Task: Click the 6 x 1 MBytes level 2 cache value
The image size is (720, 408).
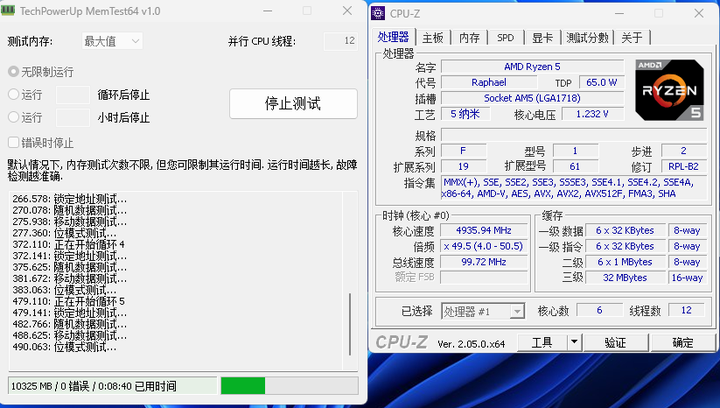Action: pyautogui.click(x=624, y=262)
